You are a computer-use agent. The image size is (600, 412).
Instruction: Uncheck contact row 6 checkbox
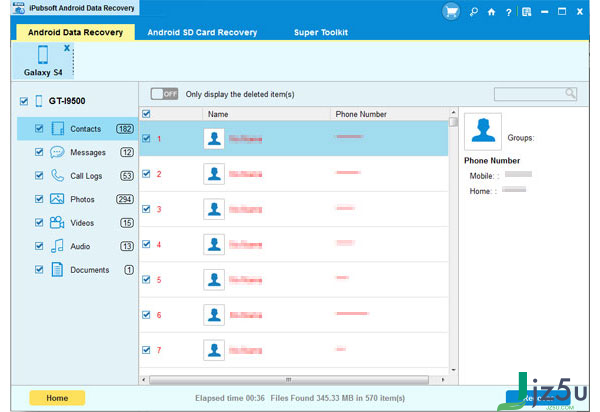pyautogui.click(x=146, y=314)
